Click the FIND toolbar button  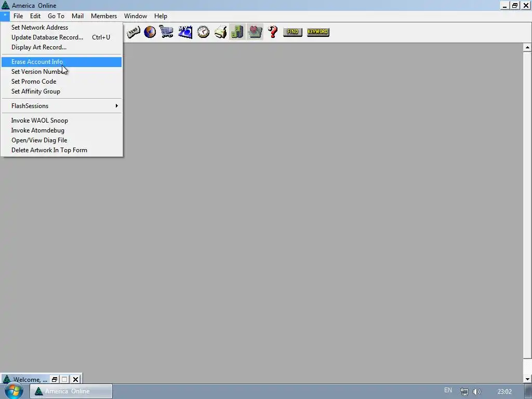pos(292,32)
